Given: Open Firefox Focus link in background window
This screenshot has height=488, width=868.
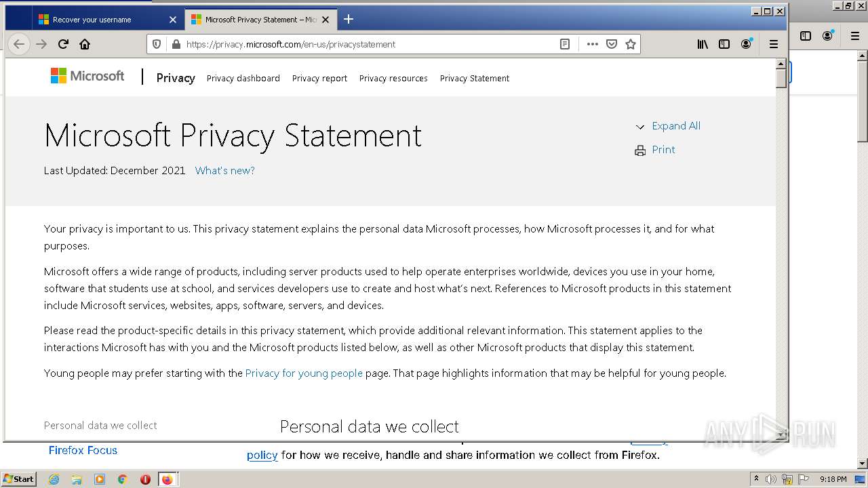Looking at the screenshot, I should [83, 450].
